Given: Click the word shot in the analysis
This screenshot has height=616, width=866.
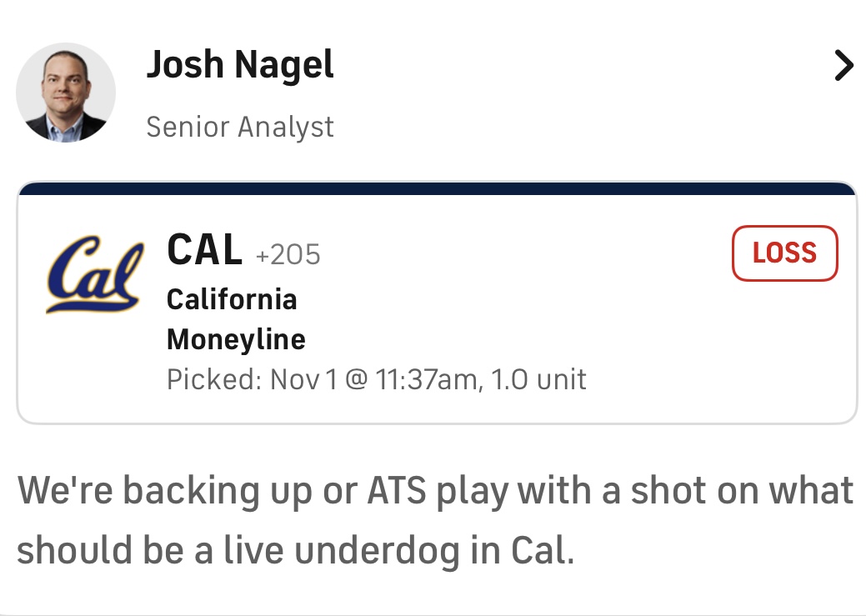Looking at the screenshot, I should (x=670, y=491).
